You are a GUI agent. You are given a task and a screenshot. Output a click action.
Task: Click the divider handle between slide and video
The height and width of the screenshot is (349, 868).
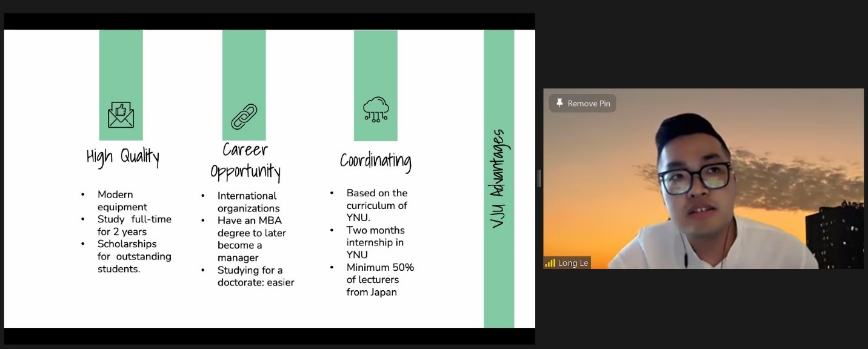coord(539,178)
